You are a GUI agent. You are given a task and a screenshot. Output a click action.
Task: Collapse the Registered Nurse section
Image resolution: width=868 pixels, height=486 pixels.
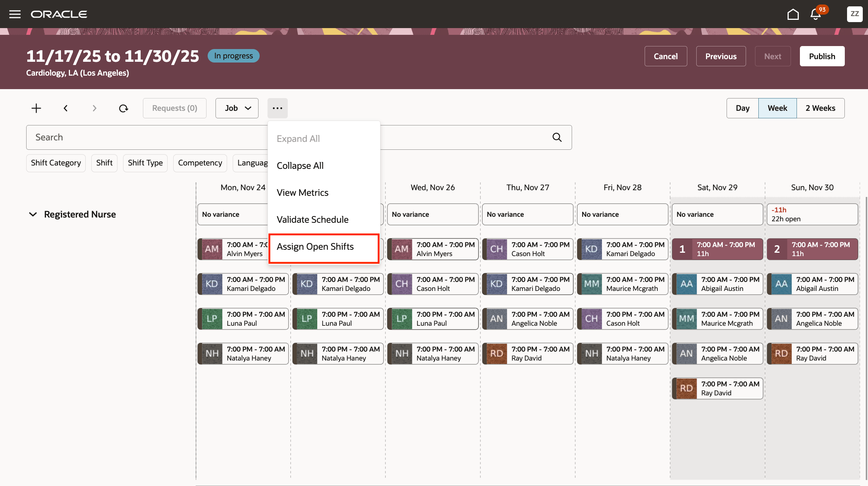[x=33, y=214]
